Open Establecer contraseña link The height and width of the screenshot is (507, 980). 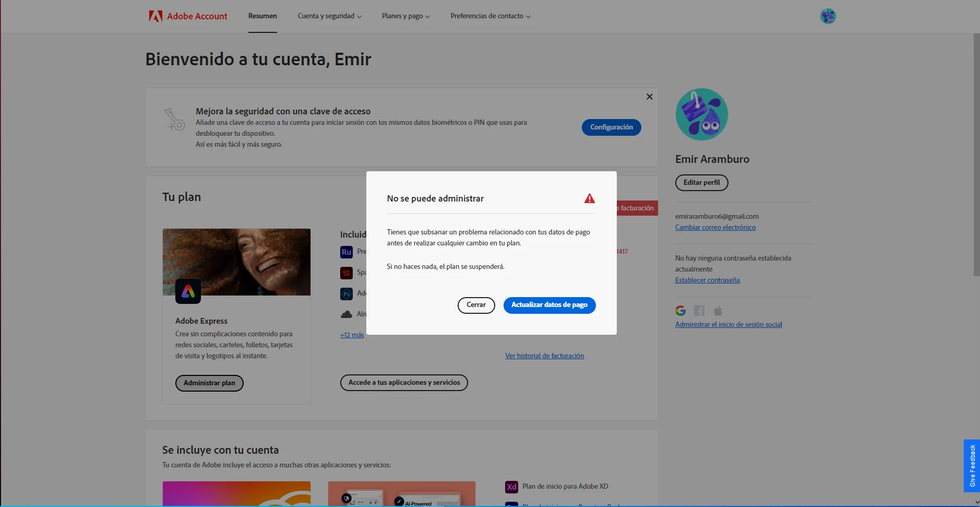tap(708, 280)
